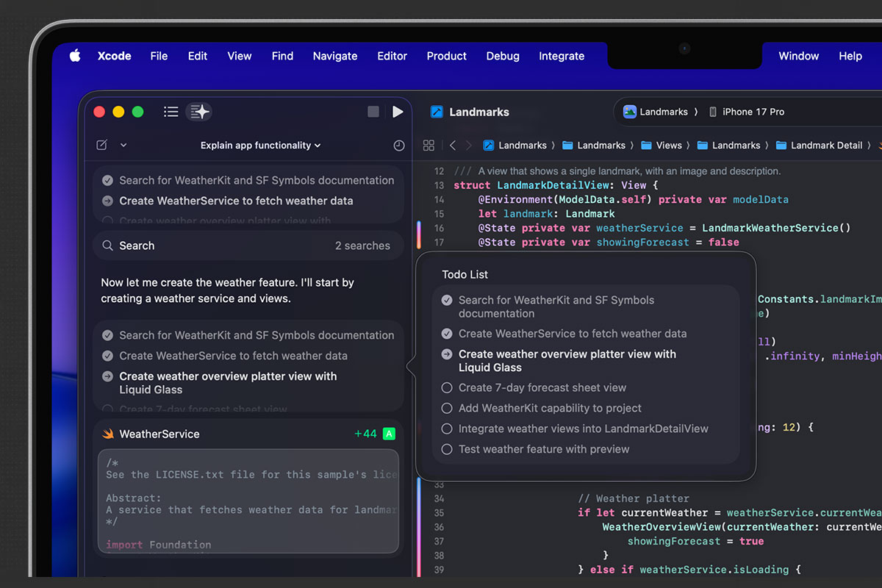Screen dimensions: 882x588
Task: Open the Integrate menu
Action: [562, 56]
